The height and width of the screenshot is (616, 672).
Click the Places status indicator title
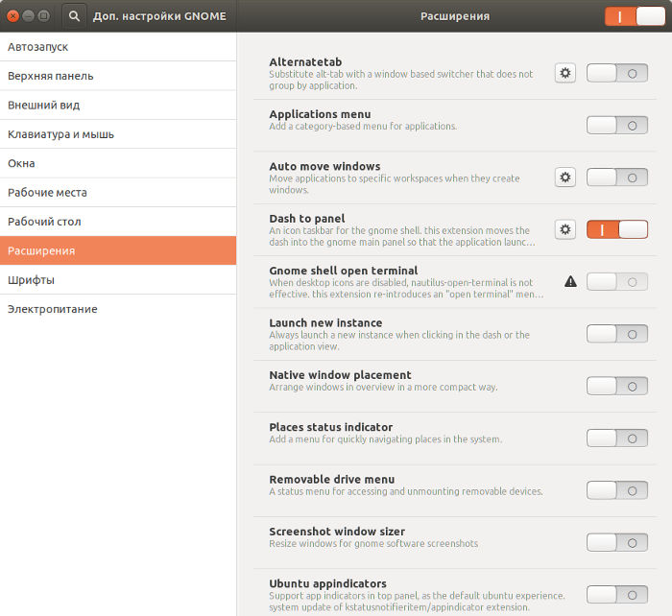(331, 427)
